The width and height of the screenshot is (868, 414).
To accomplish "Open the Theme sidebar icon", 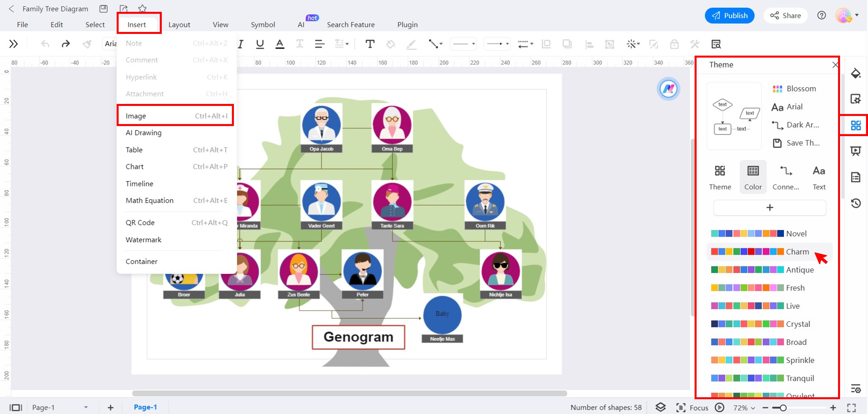I will click(x=856, y=125).
